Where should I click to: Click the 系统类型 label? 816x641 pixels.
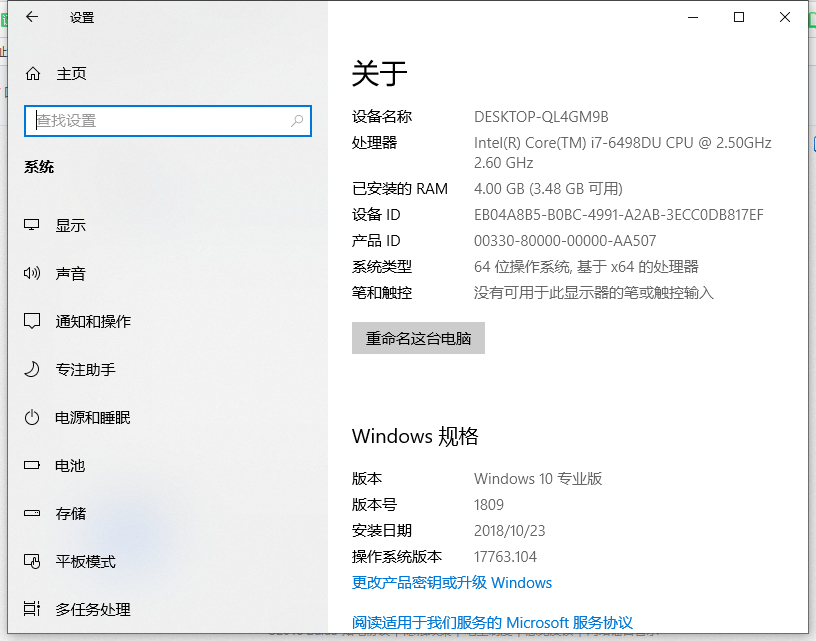(x=382, y=267)
